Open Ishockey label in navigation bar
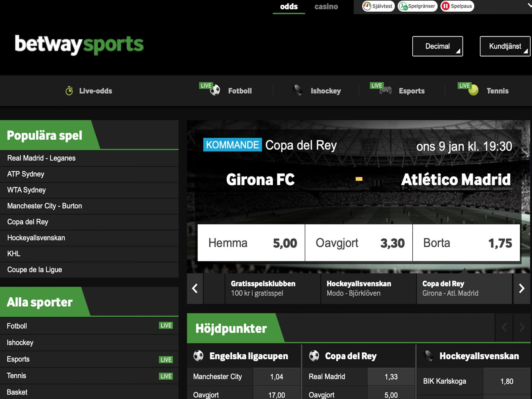Screen dimensions: 532x399 click(x=326, y=91)
